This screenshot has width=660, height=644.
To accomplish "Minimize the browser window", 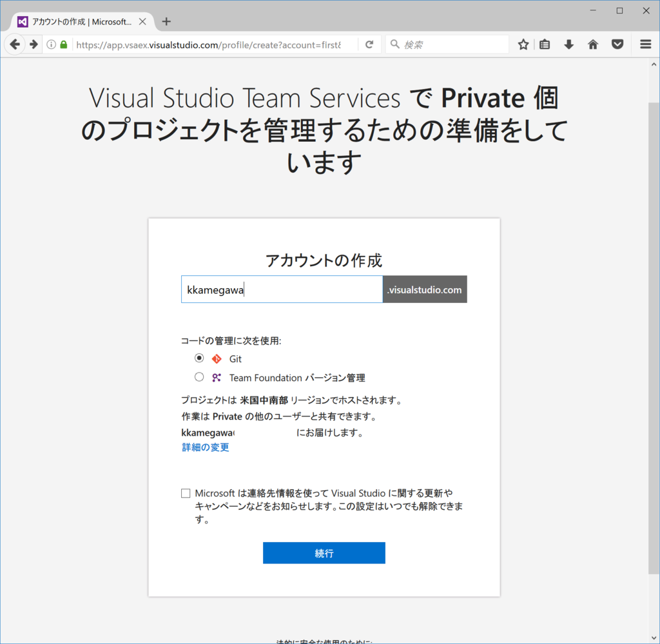I will (x=593, y=10).
